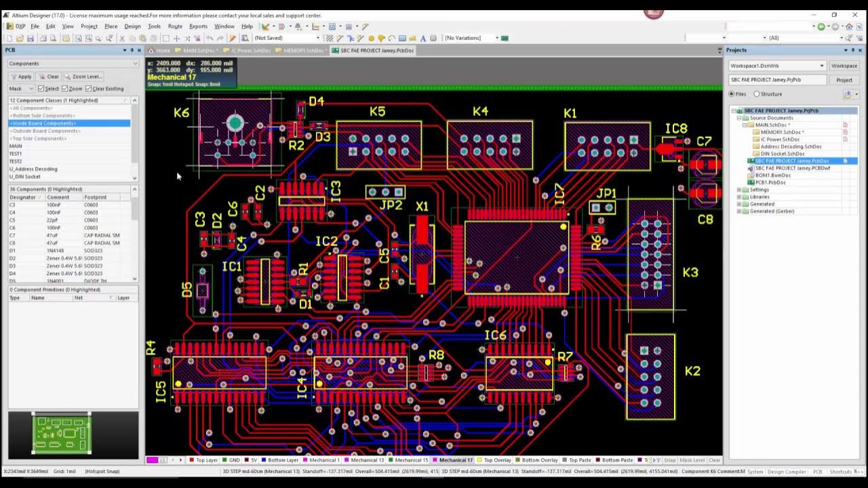Expand the Generated (Gerber) folder

(739, 211)
